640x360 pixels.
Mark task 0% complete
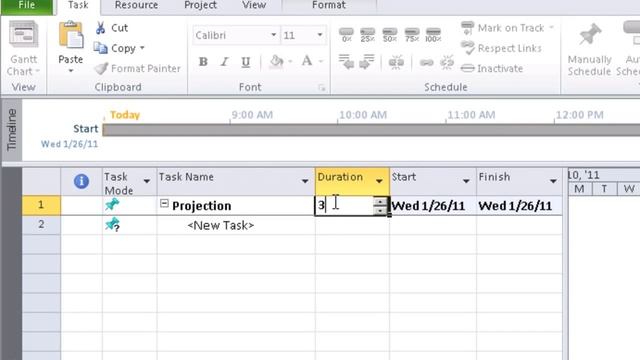pyautogui.click(x=346, y=35)
